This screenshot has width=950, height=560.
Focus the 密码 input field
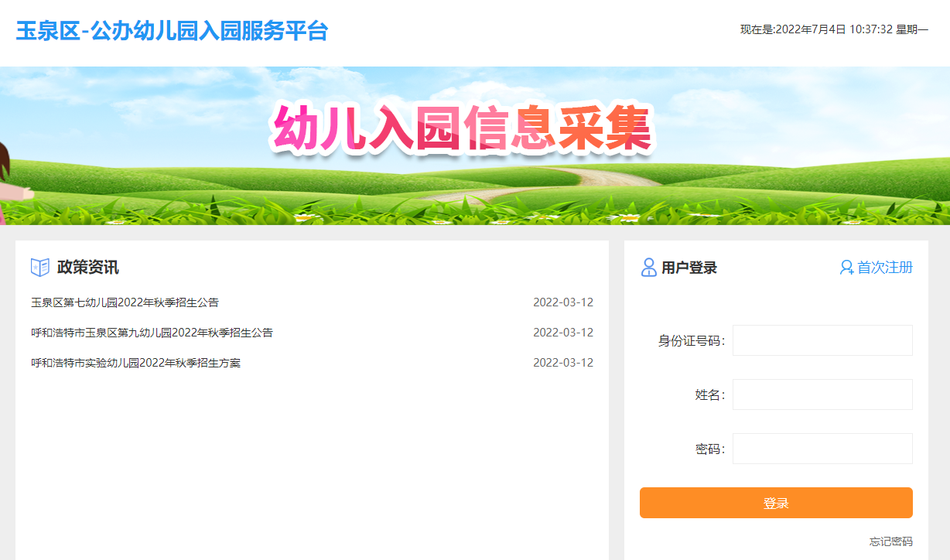[822, 449]
